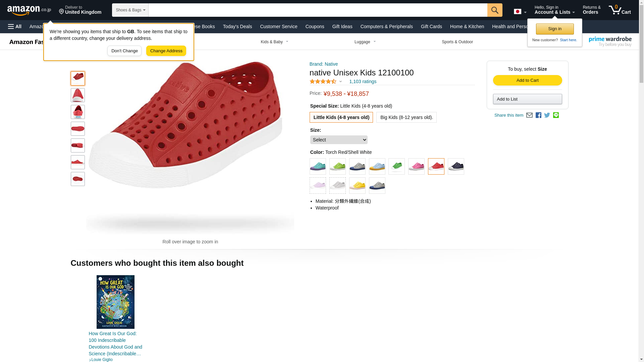The height and width of the screenshot is (362, 644).
Task: Share this item on Facebook
Action: pyautogui.click(x=538, y=115)
